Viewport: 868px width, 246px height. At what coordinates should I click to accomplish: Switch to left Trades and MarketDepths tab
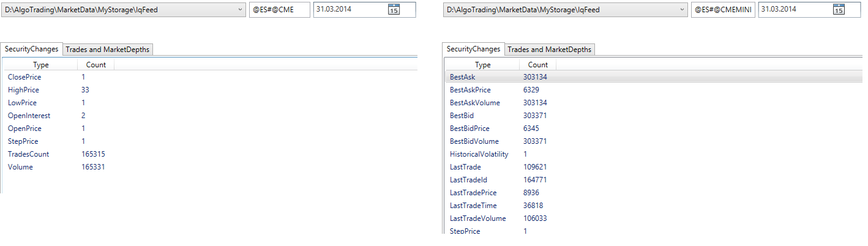coord(107,50)
